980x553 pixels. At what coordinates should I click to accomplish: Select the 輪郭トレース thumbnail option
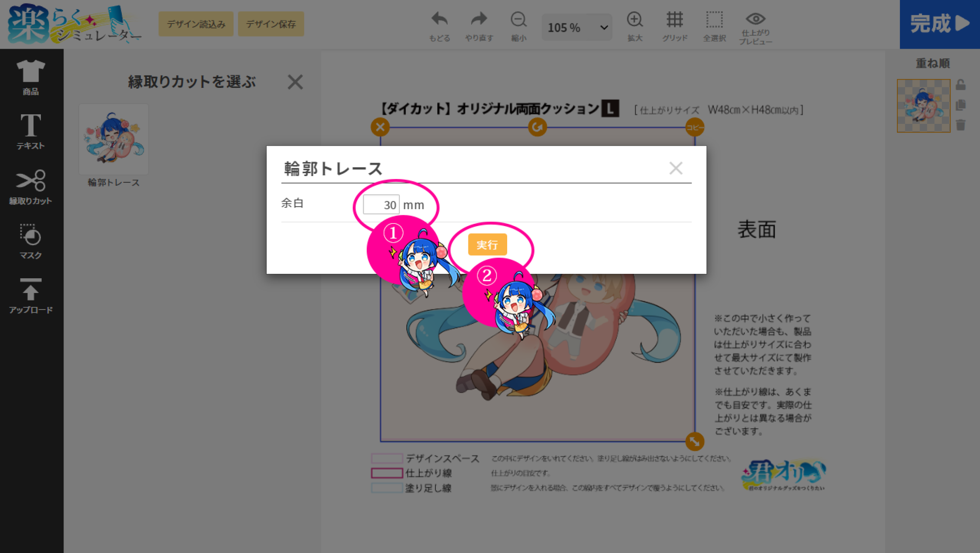(114, 139)
